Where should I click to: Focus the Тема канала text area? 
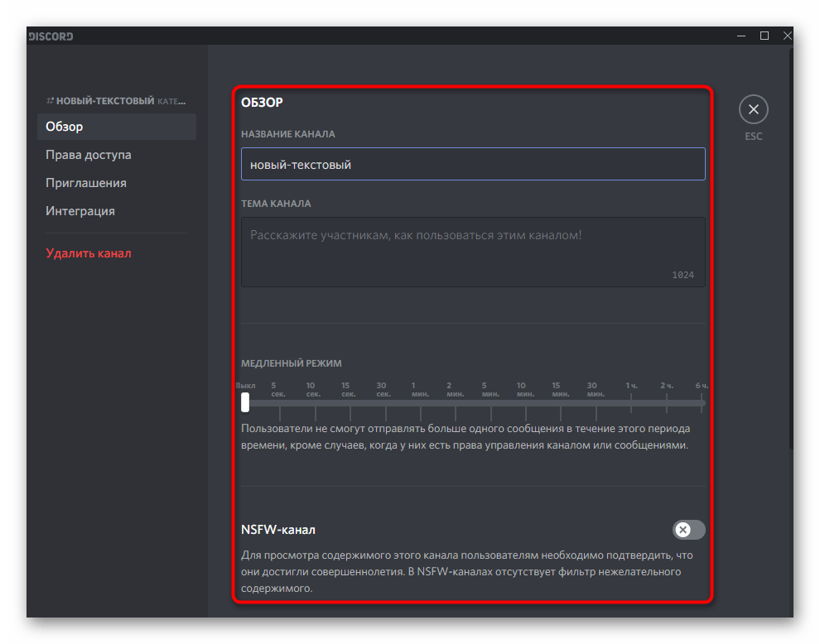coord(473,252)
